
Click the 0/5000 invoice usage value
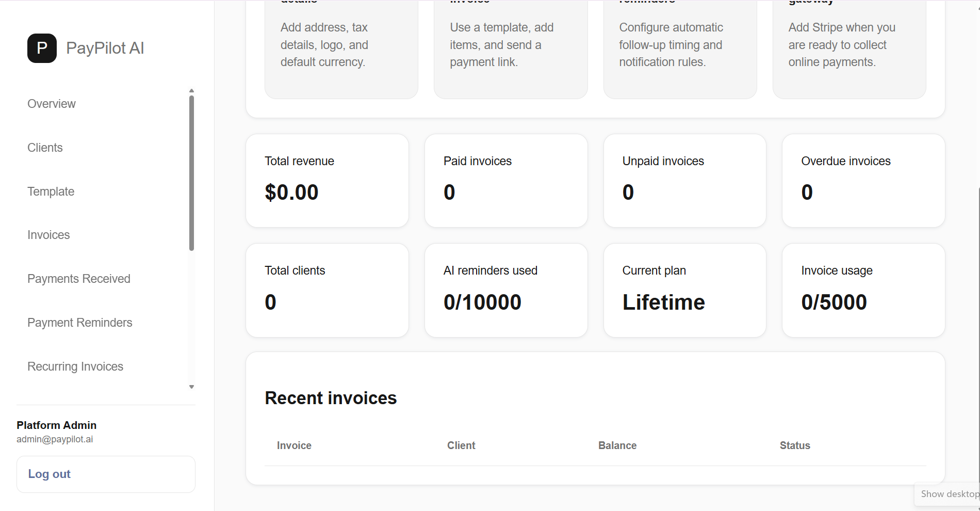(x=834, y=302)
